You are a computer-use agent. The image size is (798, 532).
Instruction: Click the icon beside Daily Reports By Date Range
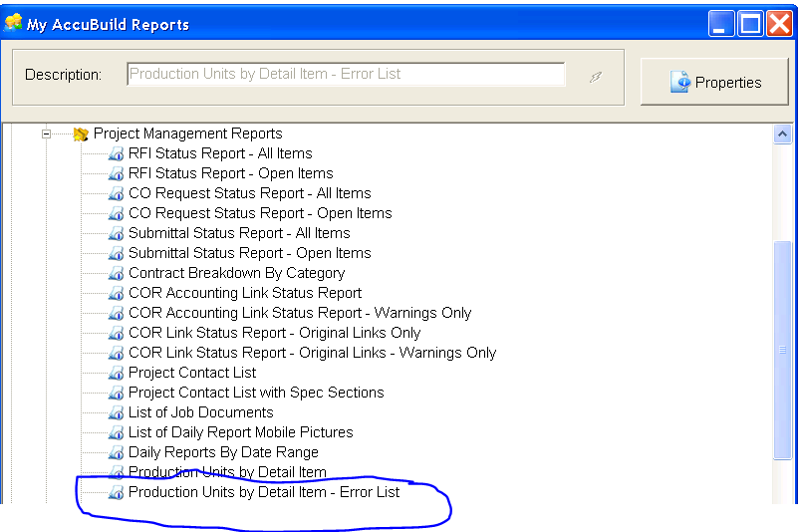[116, 452]
